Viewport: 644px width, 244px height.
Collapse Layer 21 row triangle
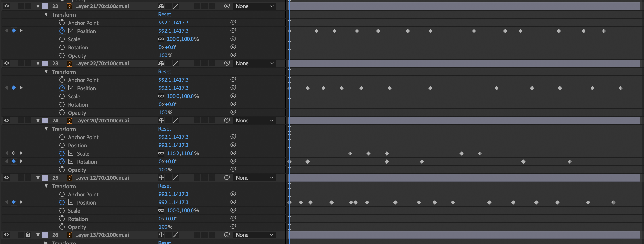click(x=38, y=6)
